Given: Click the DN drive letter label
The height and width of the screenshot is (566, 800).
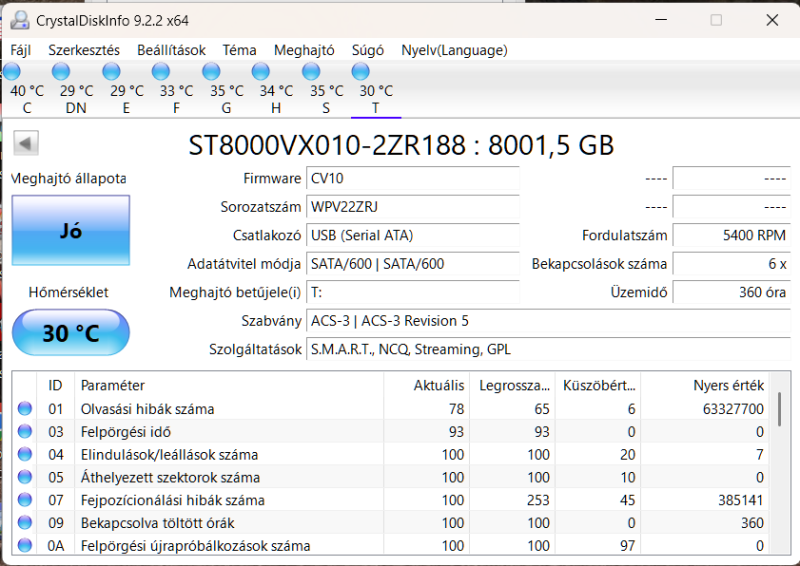Looking at the screenshot, I should pos(76,108).
